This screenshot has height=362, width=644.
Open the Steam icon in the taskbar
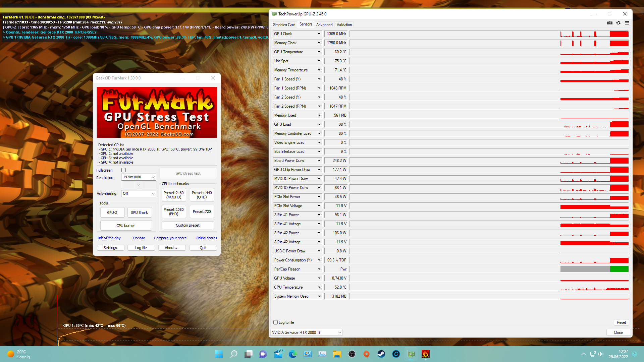tap(381, 354)
